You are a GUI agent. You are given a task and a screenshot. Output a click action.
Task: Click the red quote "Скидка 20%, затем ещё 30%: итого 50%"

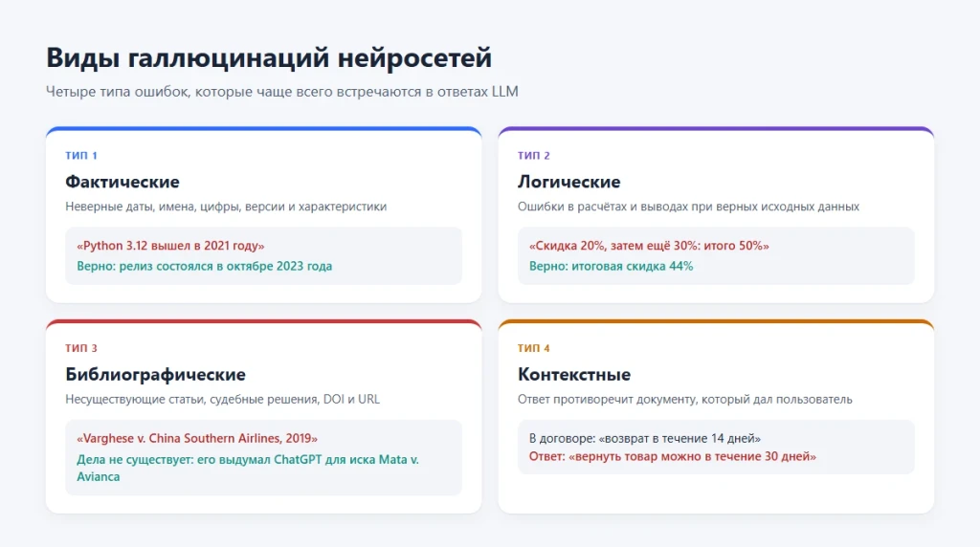click(x=650, y=246)
